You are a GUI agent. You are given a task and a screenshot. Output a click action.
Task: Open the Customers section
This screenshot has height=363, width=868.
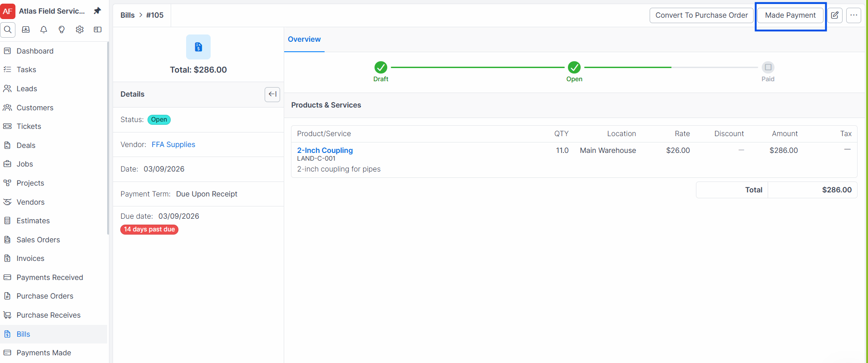coord(54,108)
